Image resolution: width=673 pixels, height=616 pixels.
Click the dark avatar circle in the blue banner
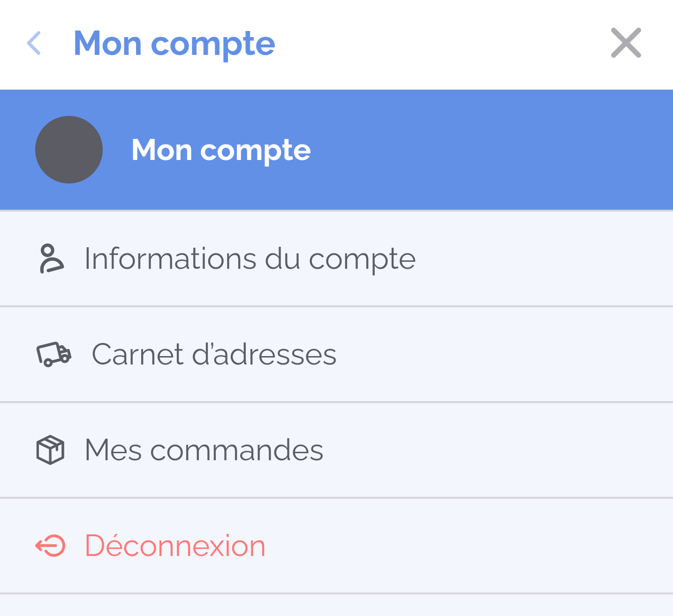point(68,149)
